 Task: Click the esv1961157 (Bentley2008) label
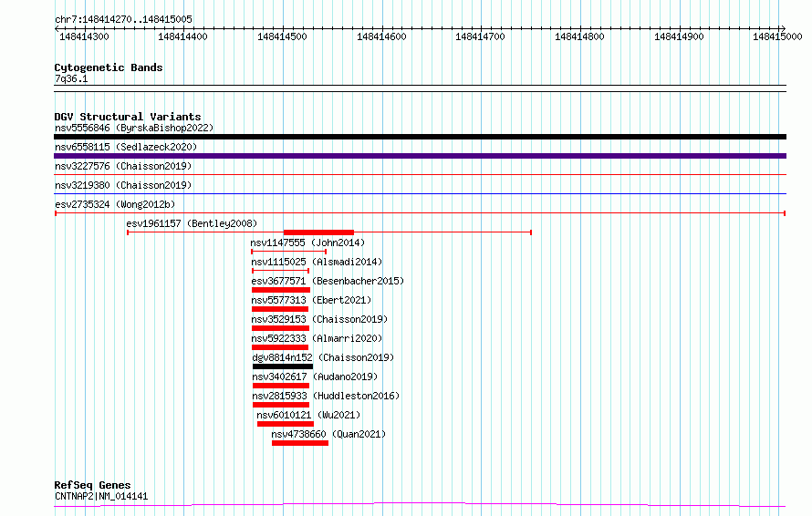(x=192, y=223)
